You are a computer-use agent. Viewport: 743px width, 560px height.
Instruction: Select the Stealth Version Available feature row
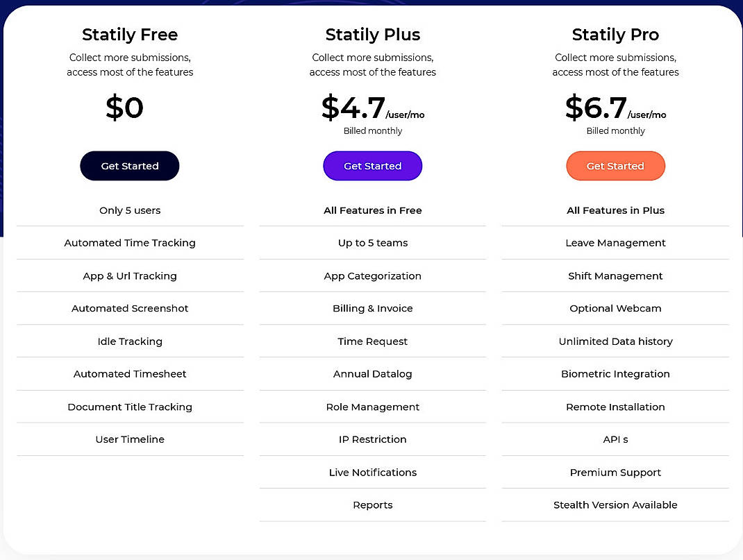(x=615, y=504)
